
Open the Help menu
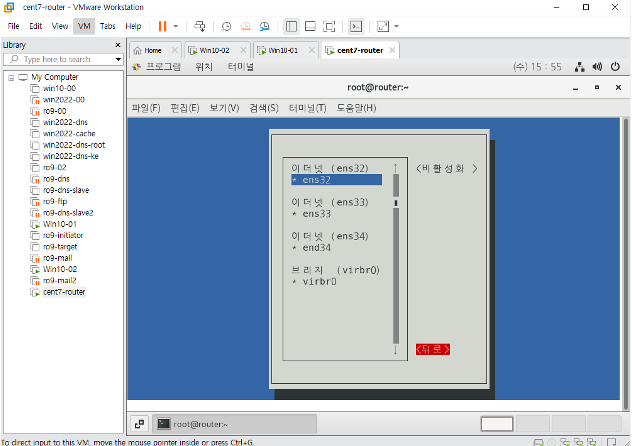click(x=133, y=26)
